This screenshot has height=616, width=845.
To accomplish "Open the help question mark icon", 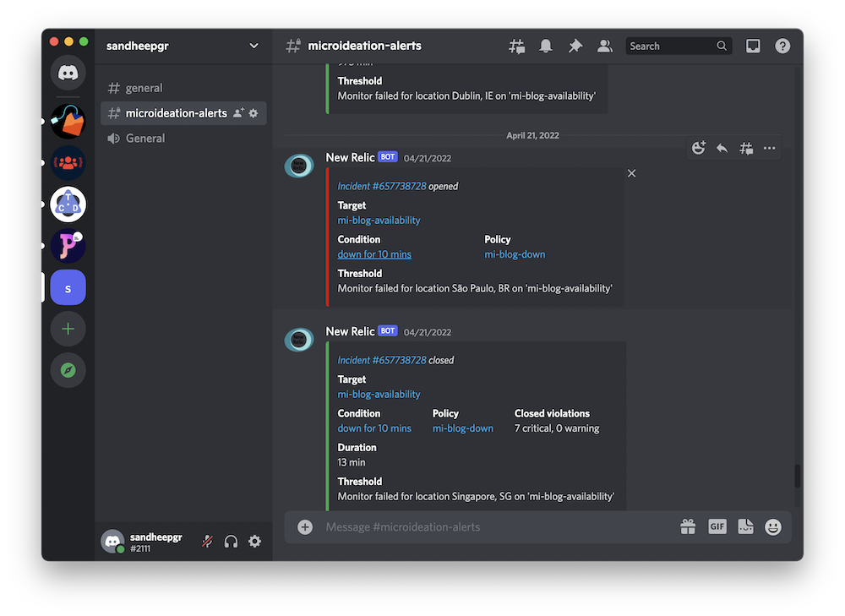I will pyautogui.click(x=782, y=46).
